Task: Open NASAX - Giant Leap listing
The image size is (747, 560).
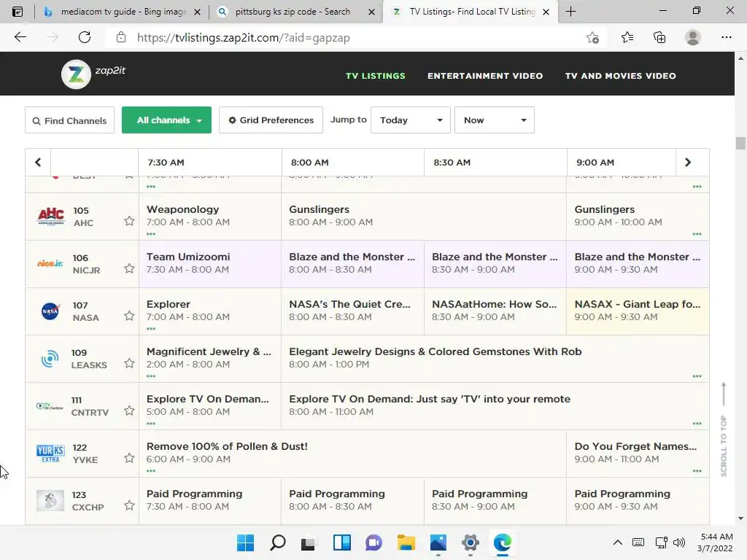Action: coord(638,311)
